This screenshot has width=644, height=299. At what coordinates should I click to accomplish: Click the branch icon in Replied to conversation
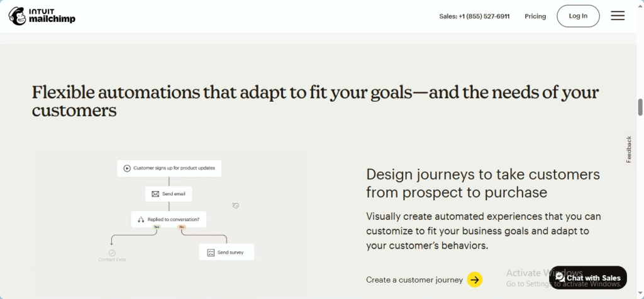[141, 219]
